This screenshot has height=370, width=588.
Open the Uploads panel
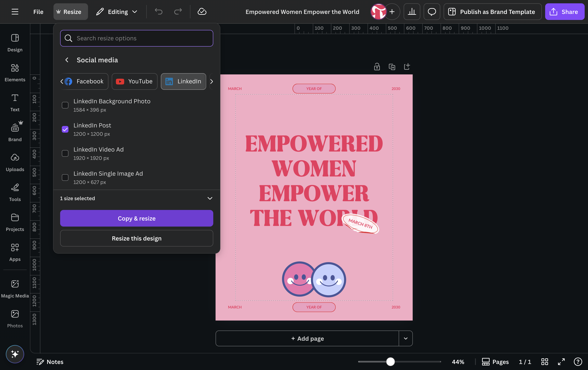pos(15,162)
